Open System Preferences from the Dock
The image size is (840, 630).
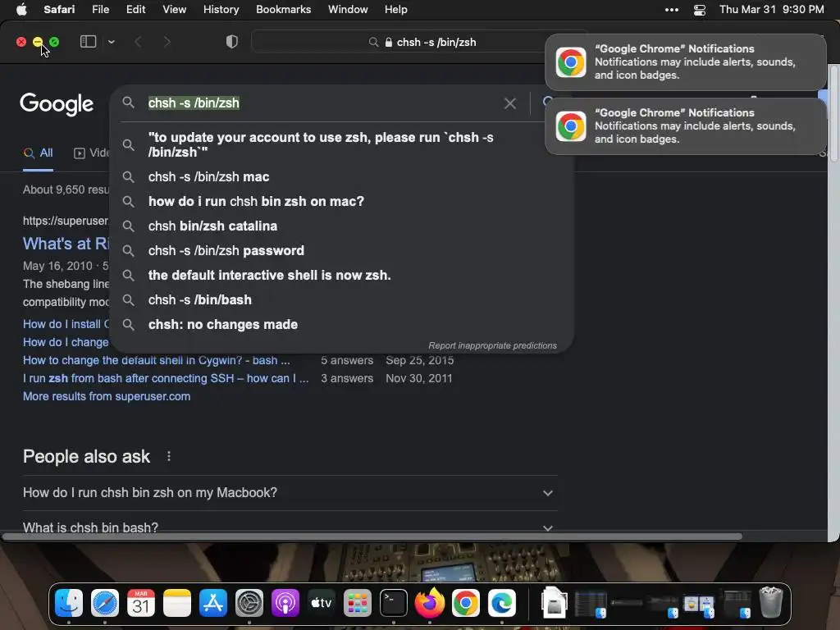pyautogui.click(x=249, y=603)
